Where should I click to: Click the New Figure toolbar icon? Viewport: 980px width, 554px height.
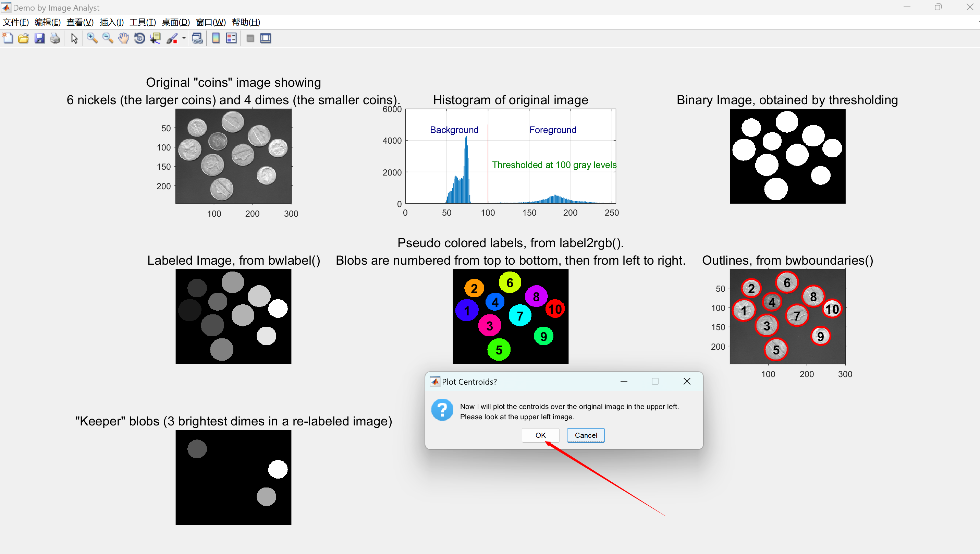[8, 38]
